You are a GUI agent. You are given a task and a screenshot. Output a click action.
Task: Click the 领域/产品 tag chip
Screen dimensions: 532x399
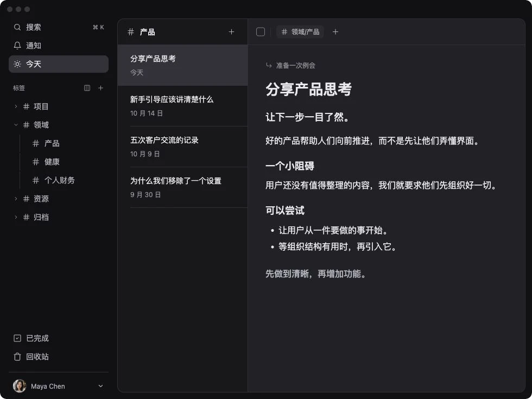pos(300,32)
